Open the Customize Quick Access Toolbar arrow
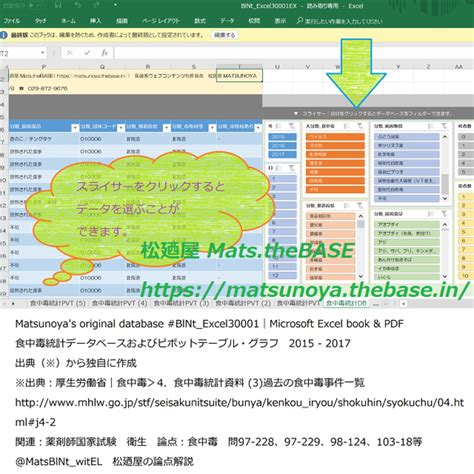 (x=115, y=5)
